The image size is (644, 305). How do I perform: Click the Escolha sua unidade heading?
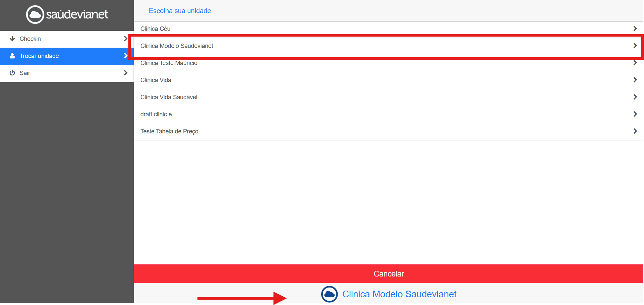click(x=180, y=11)
